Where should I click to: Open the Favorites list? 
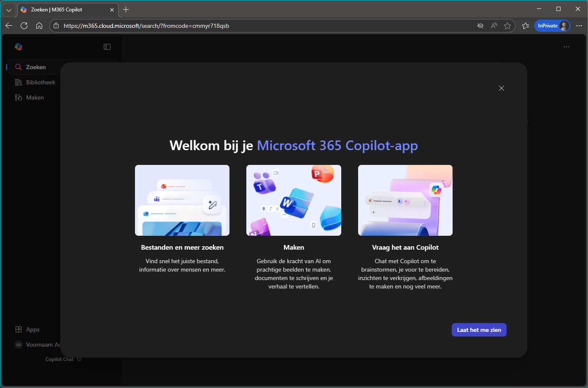(526, 26)
